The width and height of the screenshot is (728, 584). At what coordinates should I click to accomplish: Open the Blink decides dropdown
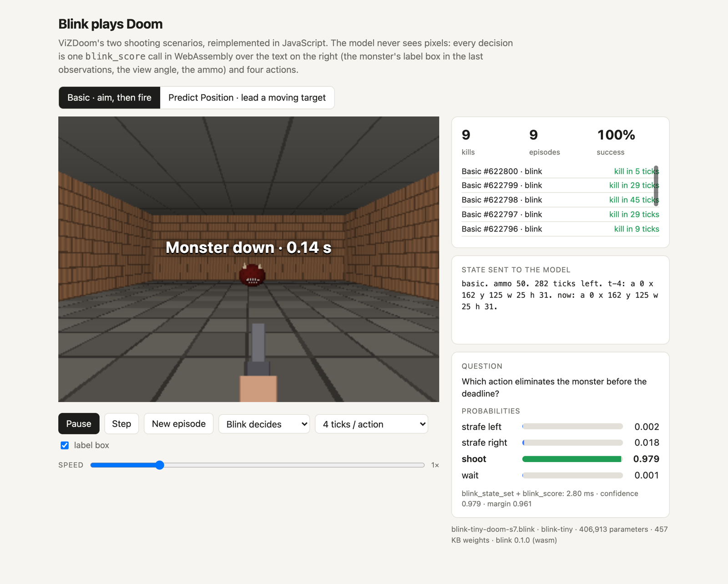click(x=264, y=424)
